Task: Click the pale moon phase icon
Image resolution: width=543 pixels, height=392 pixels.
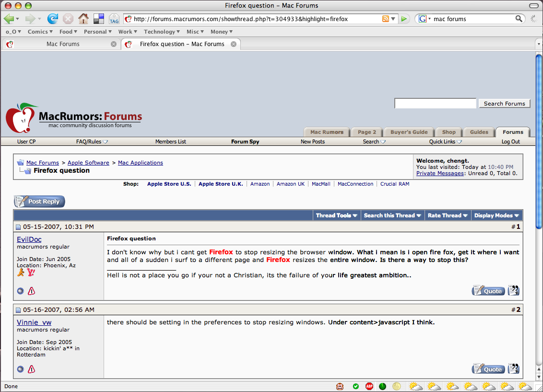Action: click(397, 386)
